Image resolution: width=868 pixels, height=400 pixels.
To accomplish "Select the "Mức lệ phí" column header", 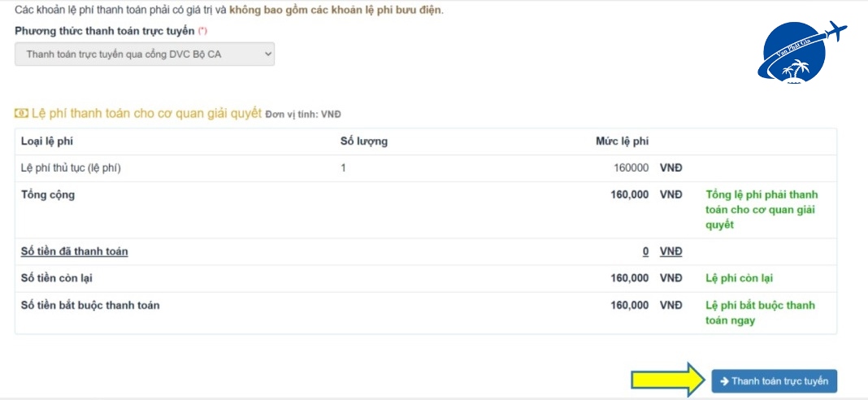I will [622, 141].
